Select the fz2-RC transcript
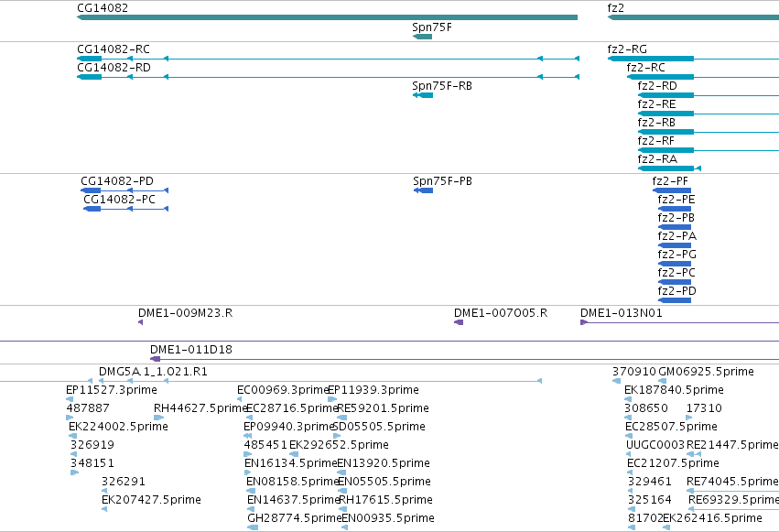779x532 pixels. pyautogui.click(x=702, y=77)
